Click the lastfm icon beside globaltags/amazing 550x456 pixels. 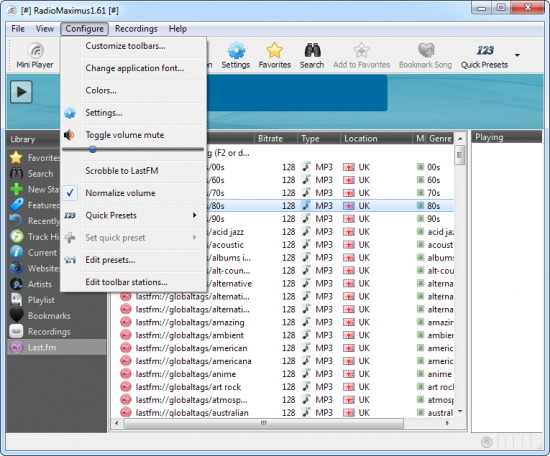tap(126, 322)
